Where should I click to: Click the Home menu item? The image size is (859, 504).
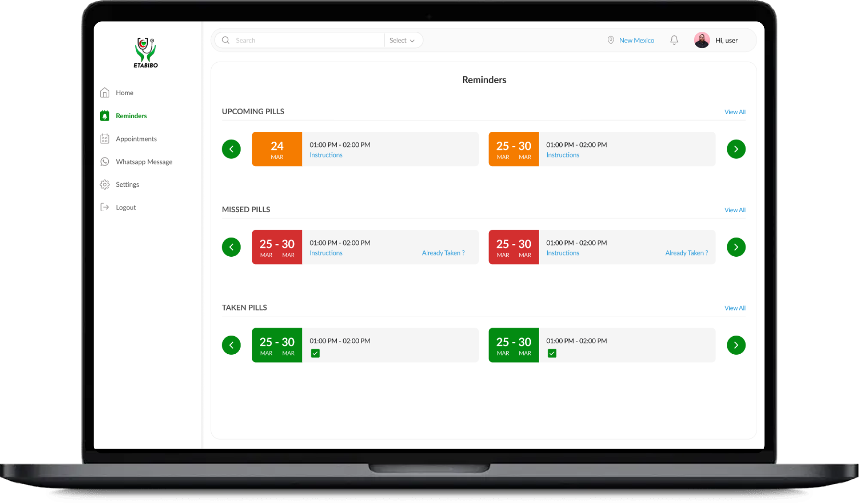[124, 92]
